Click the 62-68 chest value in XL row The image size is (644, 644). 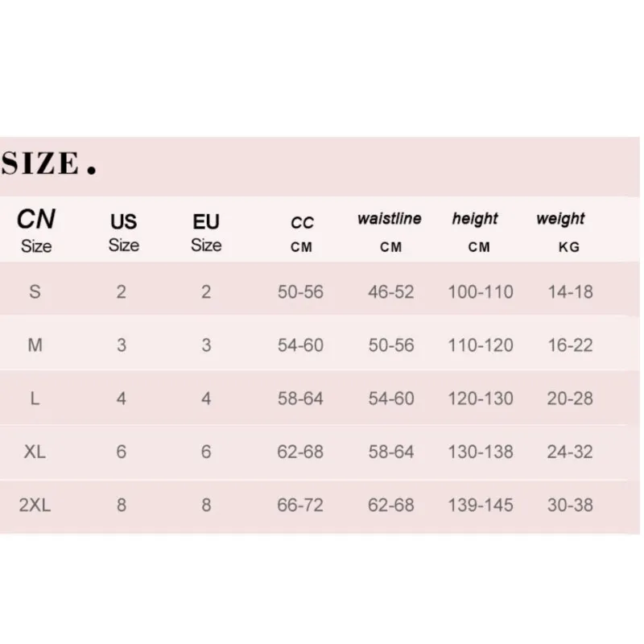300,452
